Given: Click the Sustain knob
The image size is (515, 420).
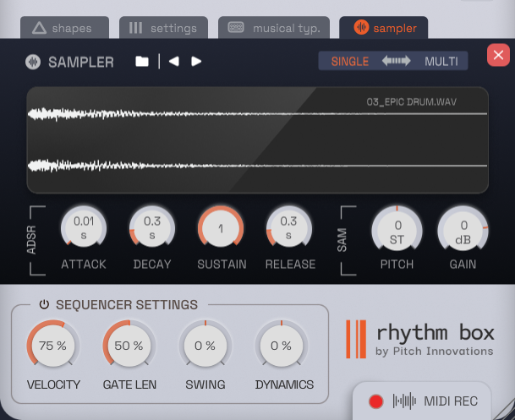Looking at the screenshot, I should tap(221, 228).
